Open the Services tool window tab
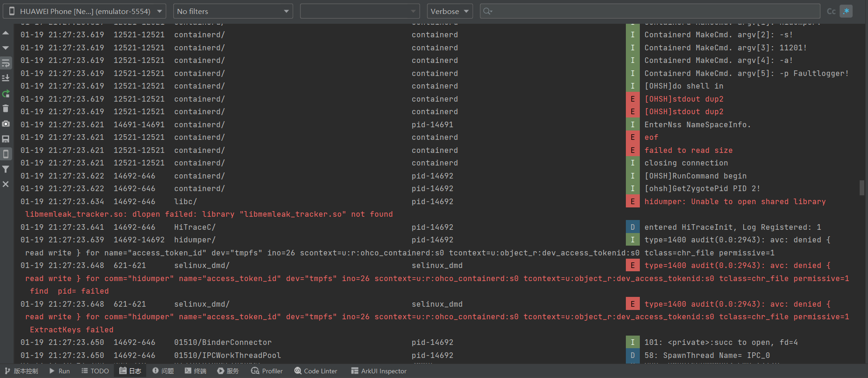This screenshot has height=378, width=868. (x=228, y=371)
